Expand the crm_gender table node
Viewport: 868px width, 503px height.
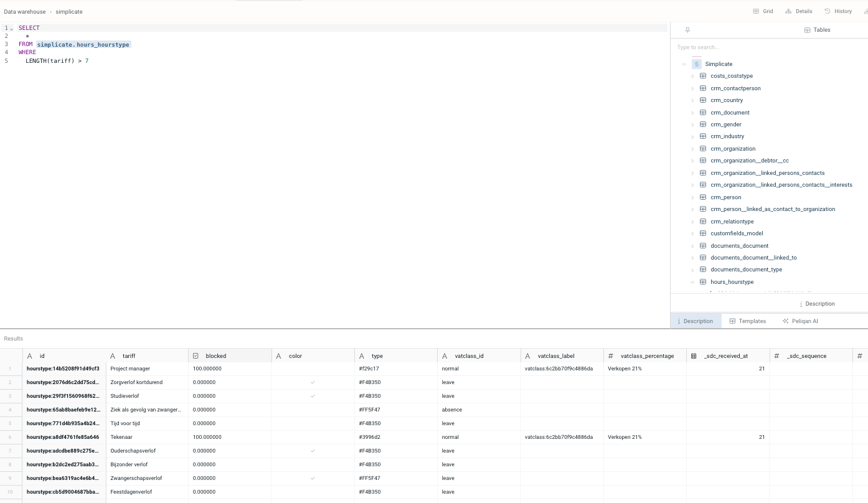coord(692,125)
